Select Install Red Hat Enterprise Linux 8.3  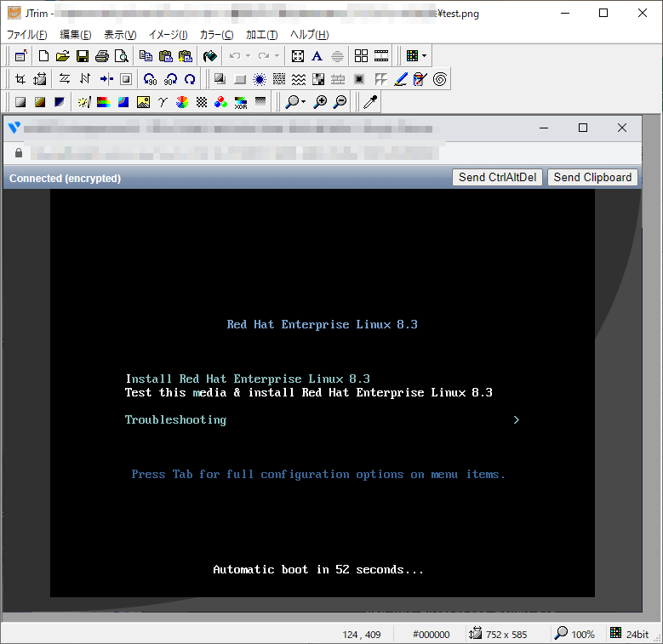coord(248,379)
